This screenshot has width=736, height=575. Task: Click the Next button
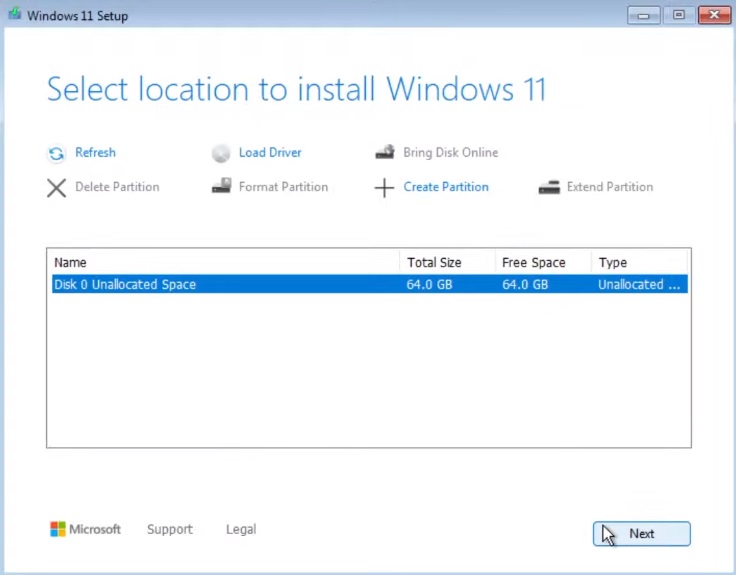tap(642, 534)
